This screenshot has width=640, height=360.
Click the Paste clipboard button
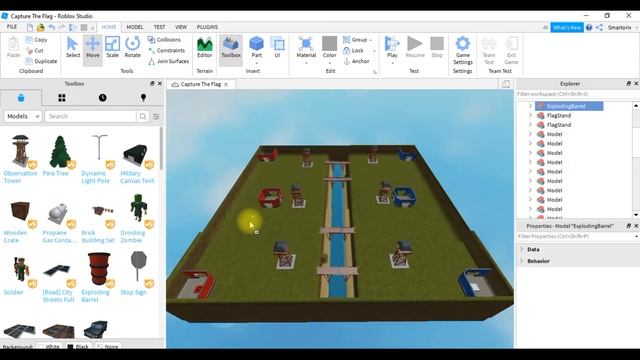[13, 47]
